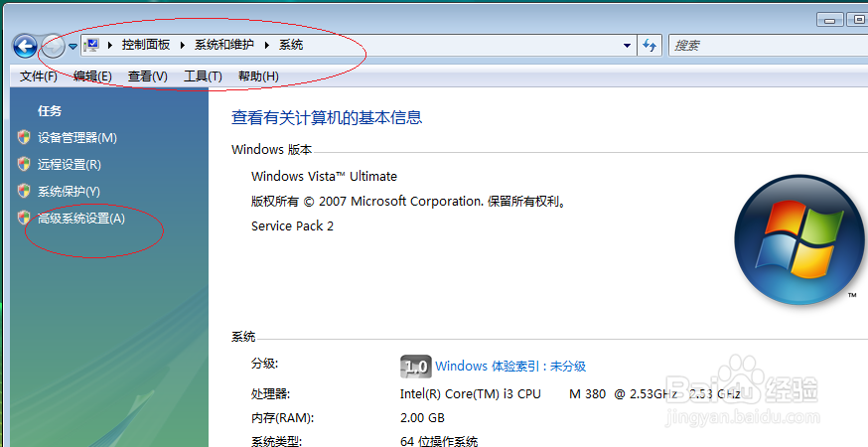Open 设备管理器(M) link
The image size is (868, 447).
coord(76,137)
